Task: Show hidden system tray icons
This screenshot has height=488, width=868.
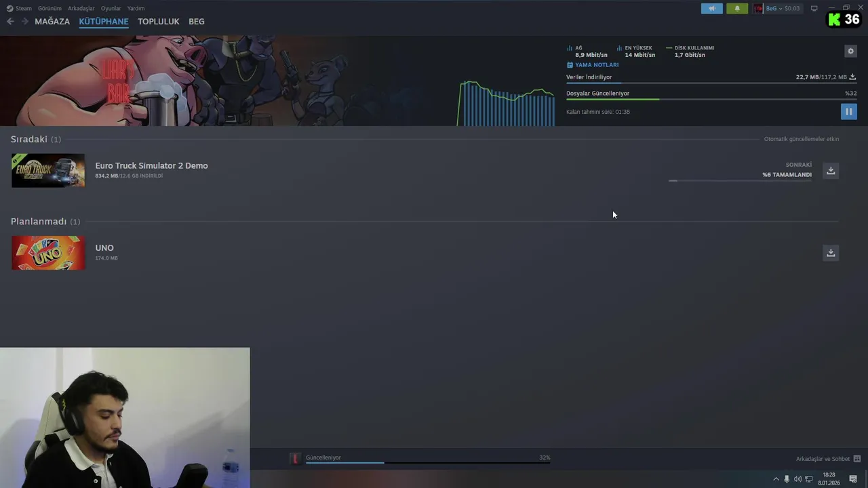Action: point(776,479)
